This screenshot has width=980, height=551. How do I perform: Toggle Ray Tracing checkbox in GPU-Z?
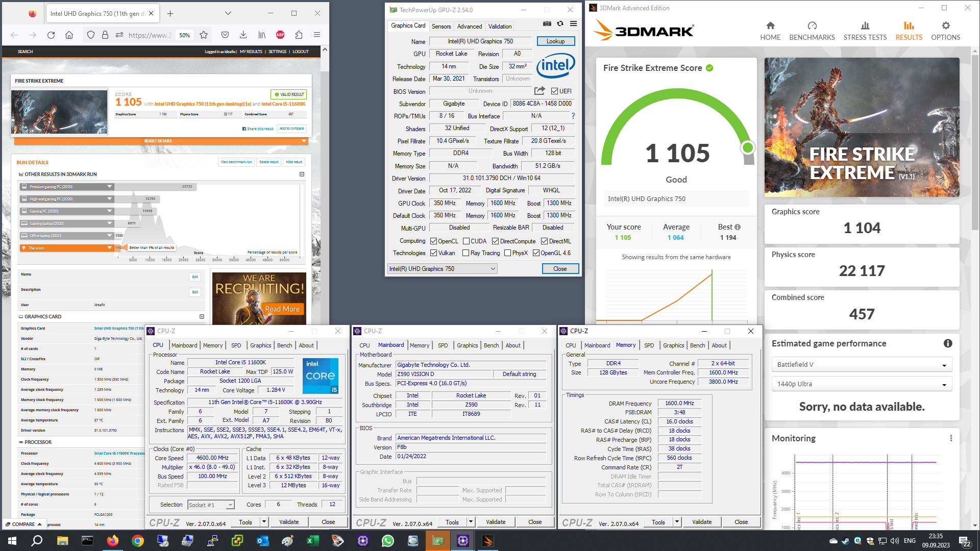point(465,253)
